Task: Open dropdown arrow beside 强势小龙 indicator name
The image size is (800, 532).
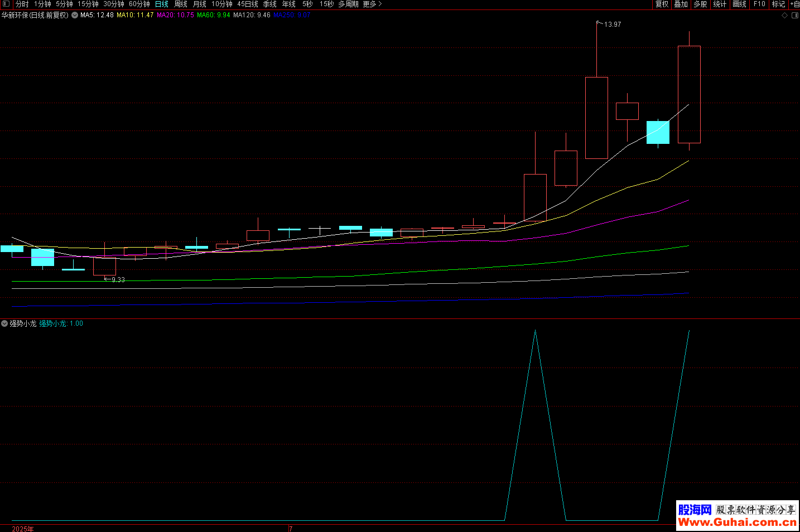Action: pyautogui.click(x=4, y=323)
